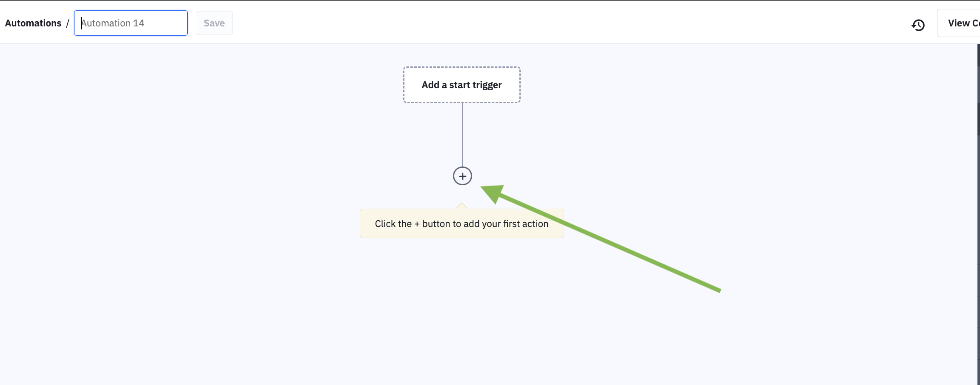This screenshot has height=385, width=980.
Task: Click the tooltip's small pointer caret
Action: [462, 206]
